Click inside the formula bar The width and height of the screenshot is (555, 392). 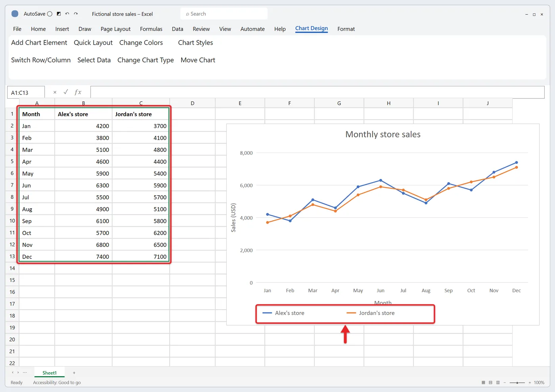click(x=318, y=92)
